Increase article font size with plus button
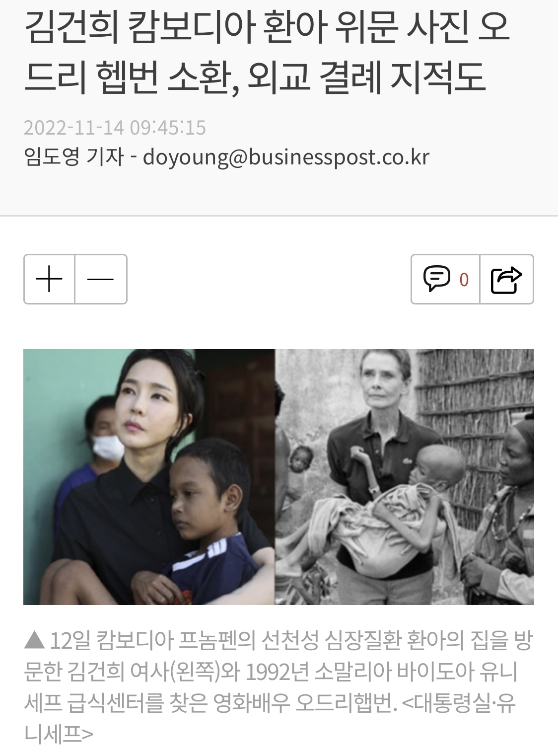This screenshot has height=756, width=558. pyautogui.click(x=49, y=279)
